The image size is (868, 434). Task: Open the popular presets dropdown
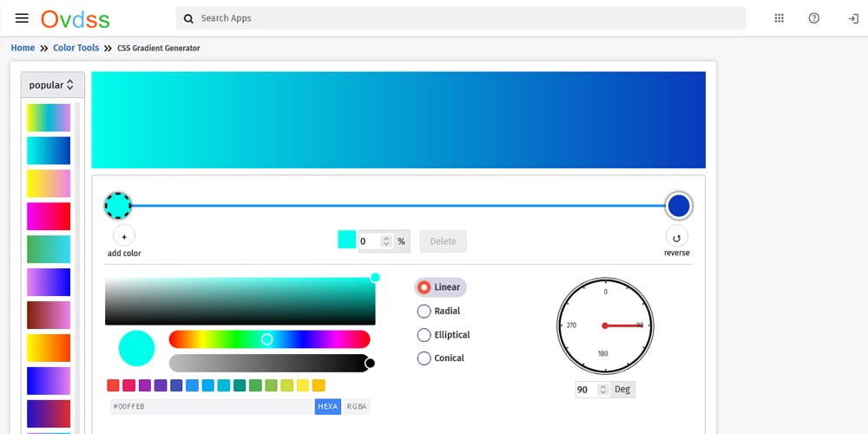tap(52, 85)
